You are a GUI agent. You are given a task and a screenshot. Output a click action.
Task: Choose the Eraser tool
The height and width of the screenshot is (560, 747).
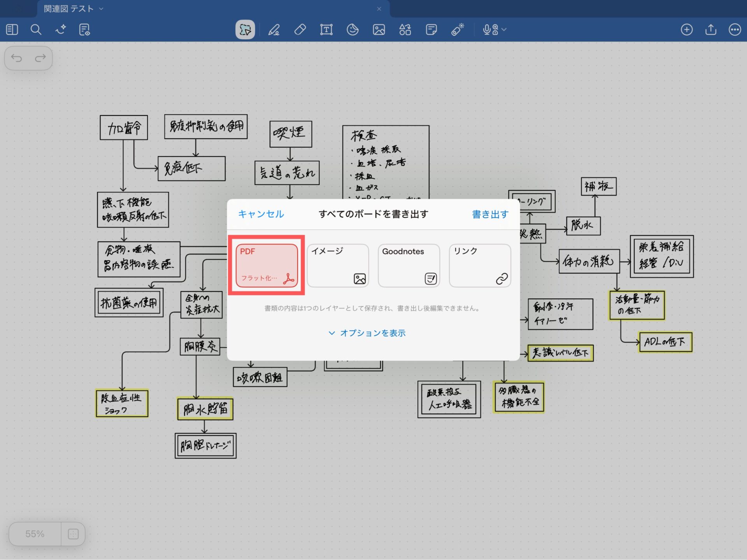(300, 30)
